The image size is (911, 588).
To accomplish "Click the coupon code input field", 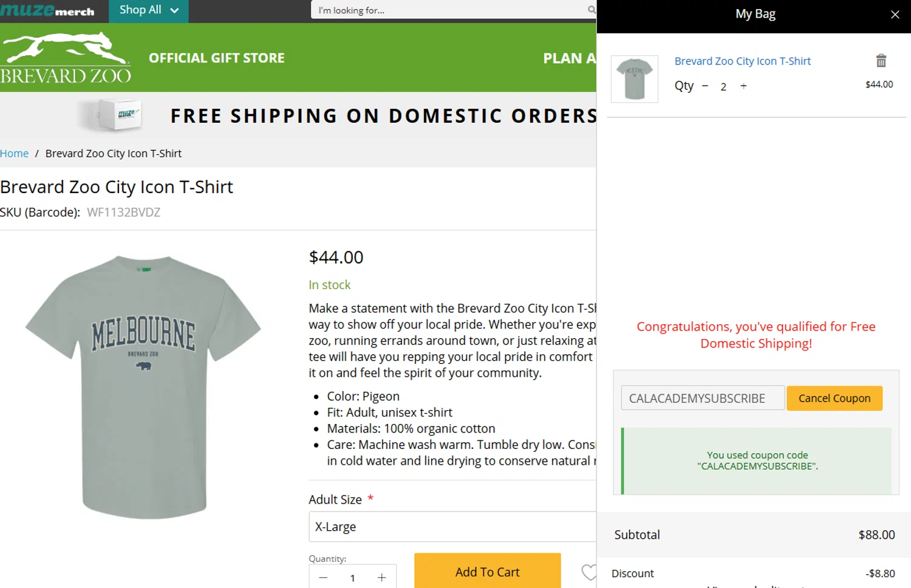I will (x=703, y=398).
